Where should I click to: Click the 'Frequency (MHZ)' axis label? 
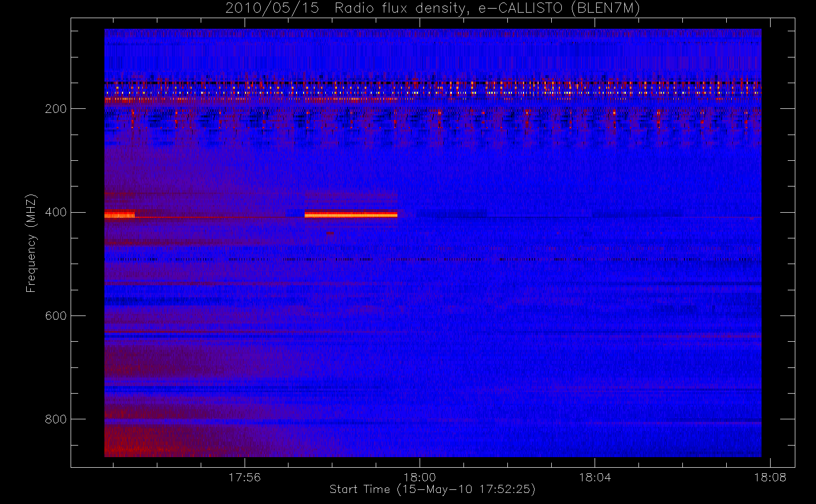31,243
